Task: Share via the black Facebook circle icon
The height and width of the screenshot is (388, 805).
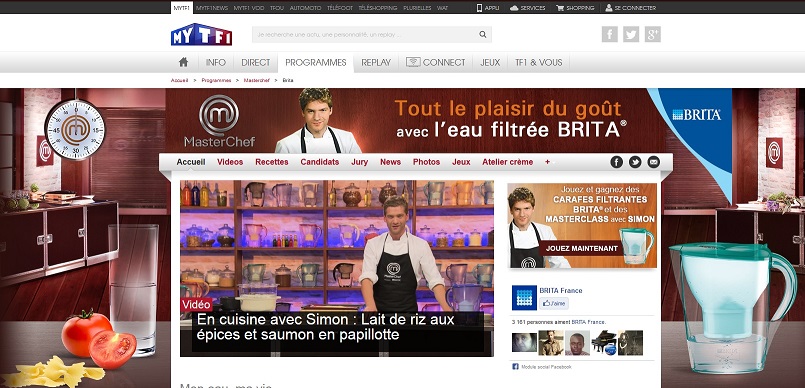Action: (x=617, y=162)
